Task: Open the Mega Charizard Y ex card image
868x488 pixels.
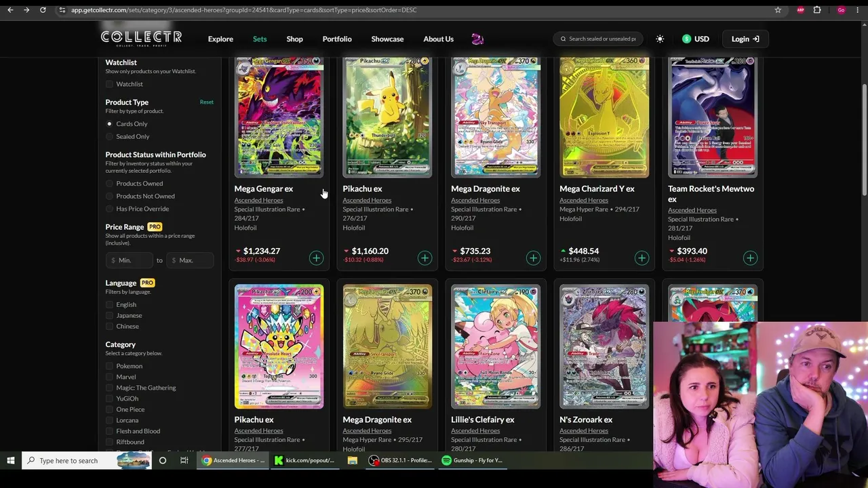Action: tap(604, 117)
